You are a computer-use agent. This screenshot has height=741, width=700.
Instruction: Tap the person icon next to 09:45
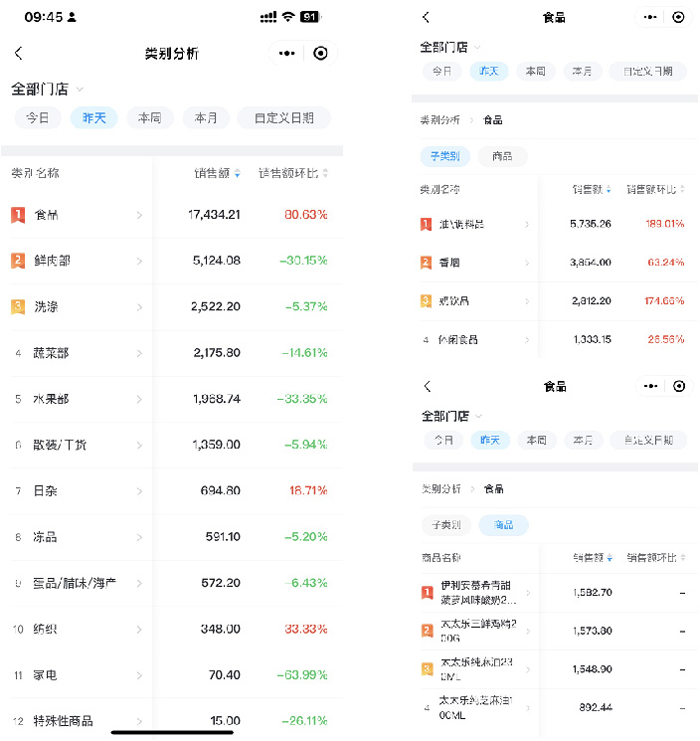click(72, 17)
